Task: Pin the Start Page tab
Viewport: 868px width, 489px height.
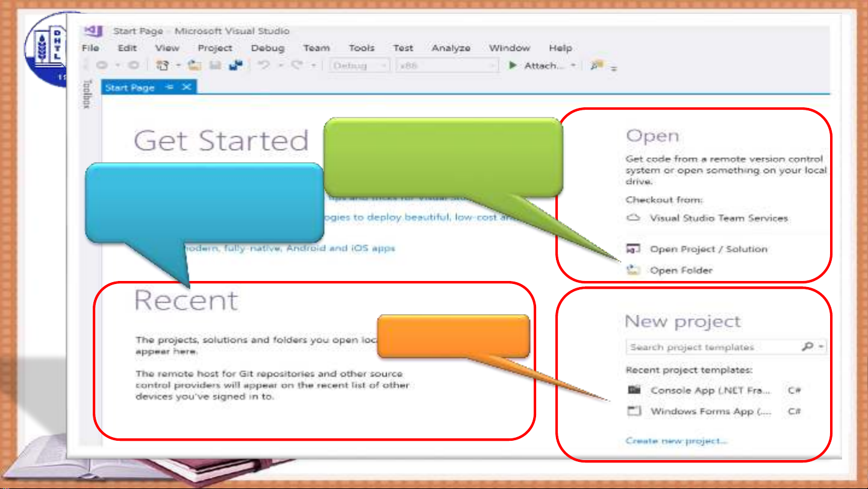Action: [169, 87]
